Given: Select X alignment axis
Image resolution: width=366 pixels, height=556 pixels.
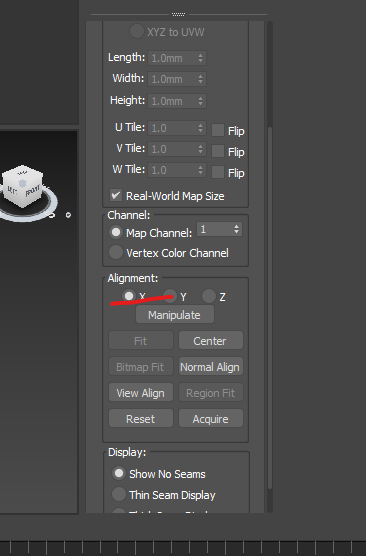Looking at the screenshot, I should [x=129, y=296].
